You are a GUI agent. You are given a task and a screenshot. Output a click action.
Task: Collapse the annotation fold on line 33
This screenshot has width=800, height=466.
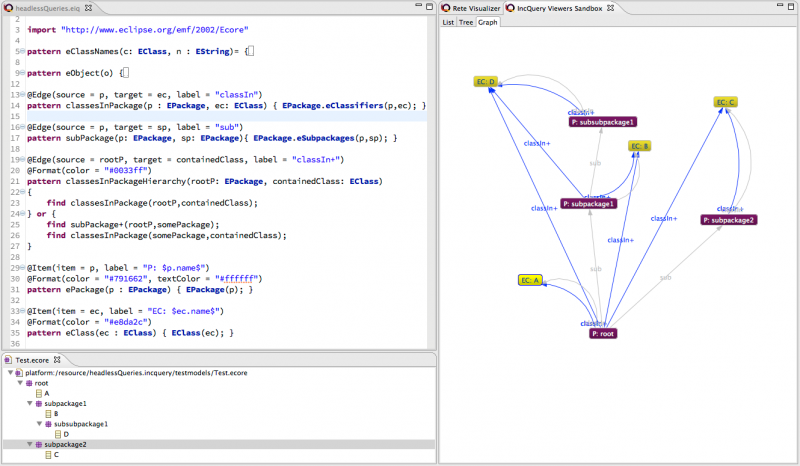click(22, 311)
